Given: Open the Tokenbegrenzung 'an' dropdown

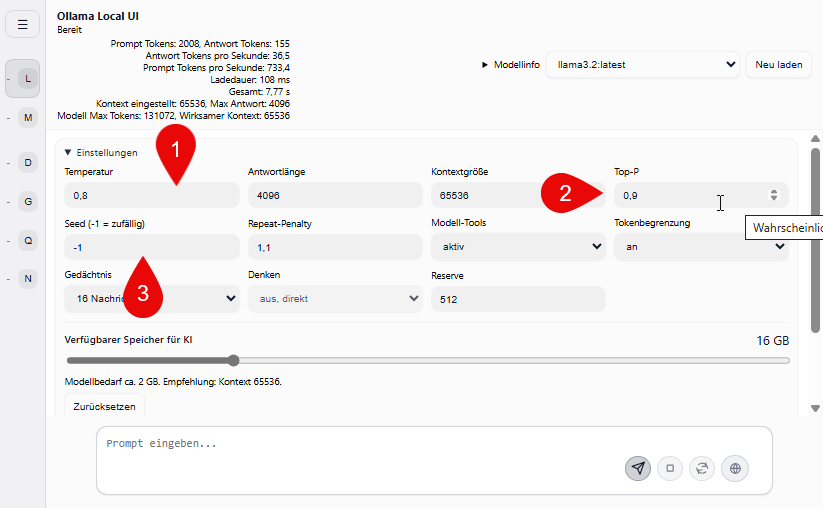Looking at the screenshot, I should (x=700, y=246).
